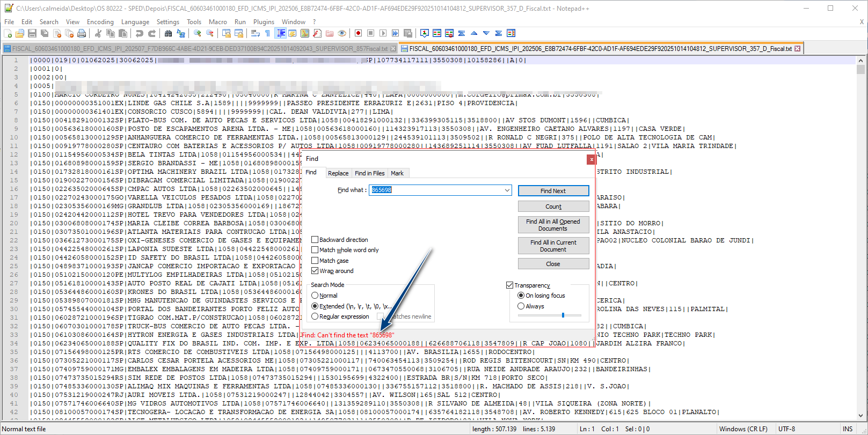The height and width of the screenshot is (435, 868).
Task: Check the Match case option
Action: click(x=315, y=261)
